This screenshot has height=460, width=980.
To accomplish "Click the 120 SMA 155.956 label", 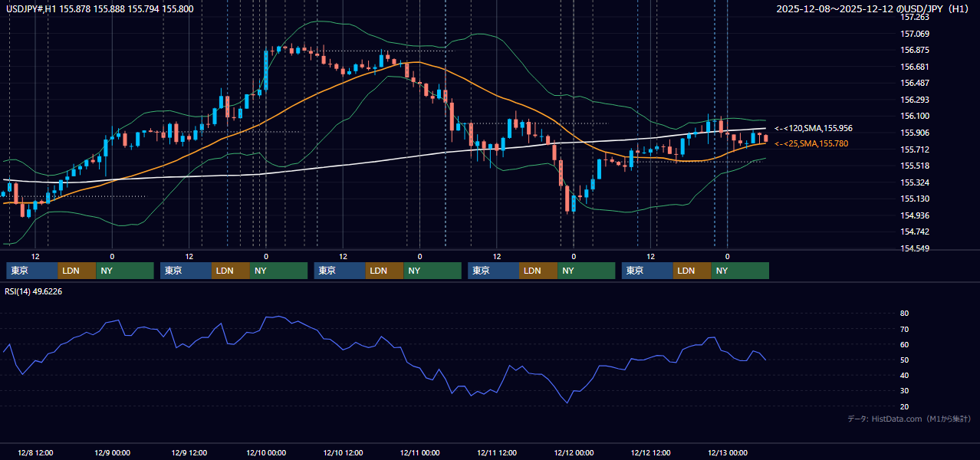I will coord(814,128).
